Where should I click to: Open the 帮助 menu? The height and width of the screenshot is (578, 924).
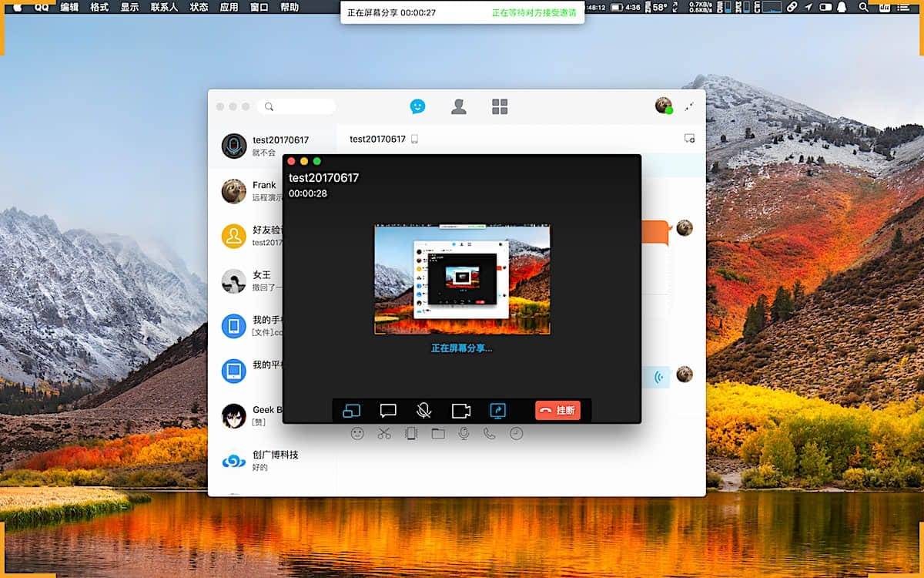(x=290, y=7)
